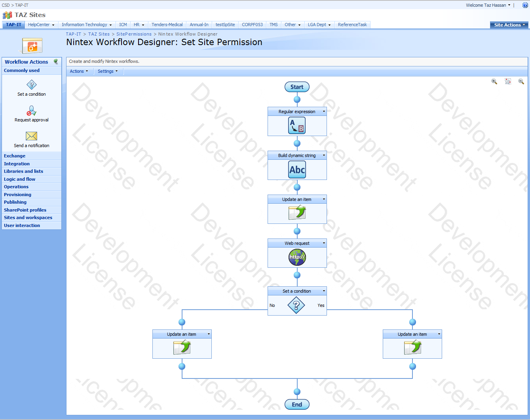Open the Annual-In tab
Viewport: 530px width, 420px height.
[199, 25]
